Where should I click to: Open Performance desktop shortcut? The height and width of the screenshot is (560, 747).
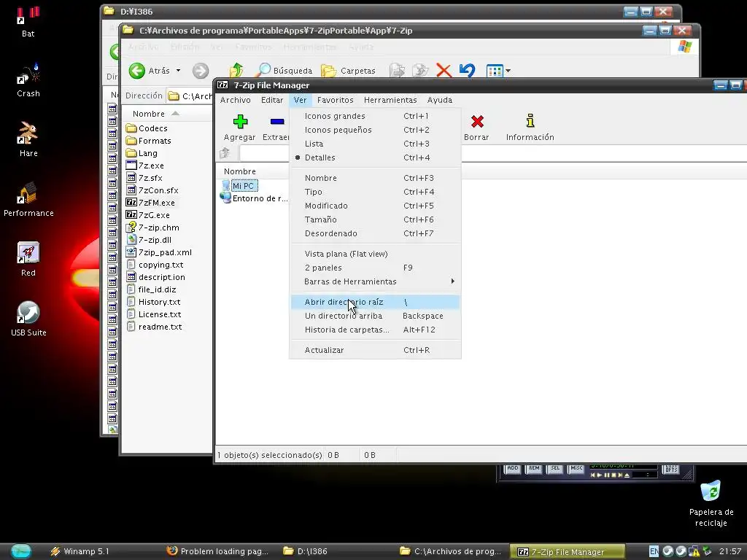coord(28,199)
